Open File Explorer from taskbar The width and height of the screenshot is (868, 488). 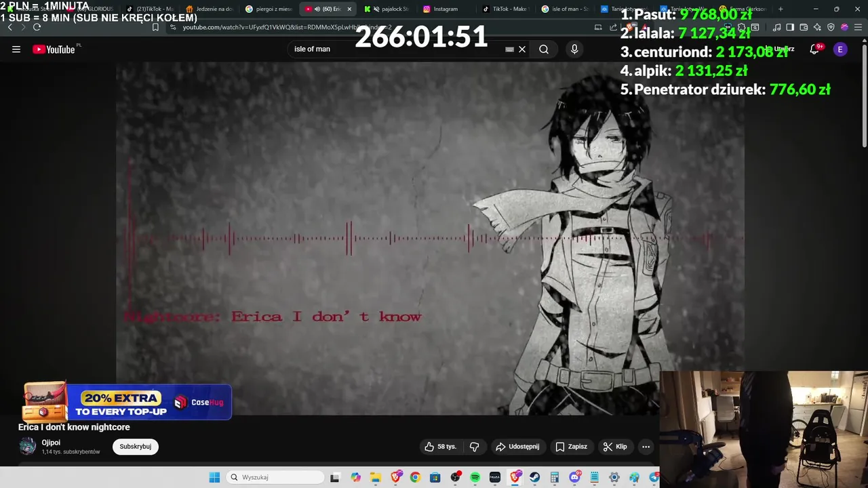[376, 477]
